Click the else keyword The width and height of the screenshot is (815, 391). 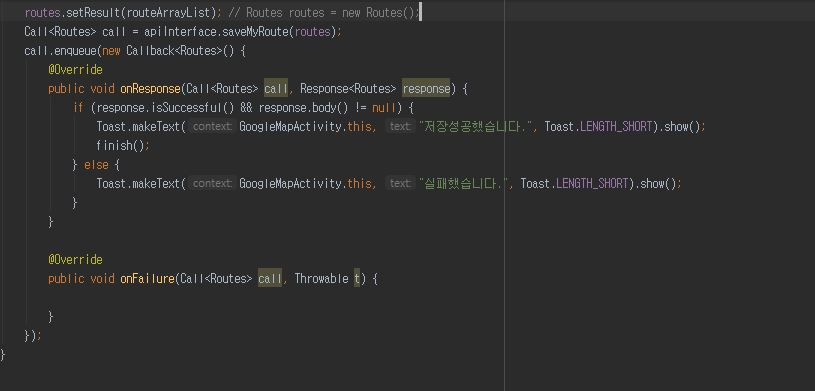96,165
